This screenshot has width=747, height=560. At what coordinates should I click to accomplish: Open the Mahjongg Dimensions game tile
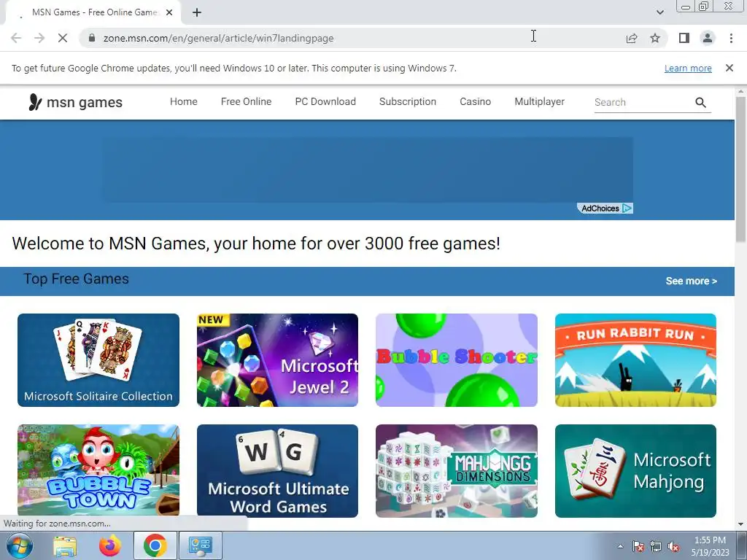click(457, 470)
